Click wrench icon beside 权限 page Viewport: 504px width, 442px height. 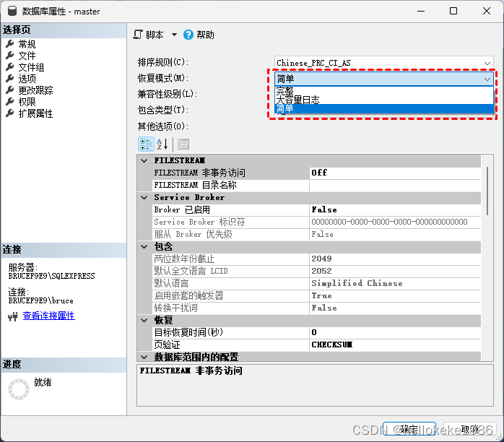click(10, 101)
